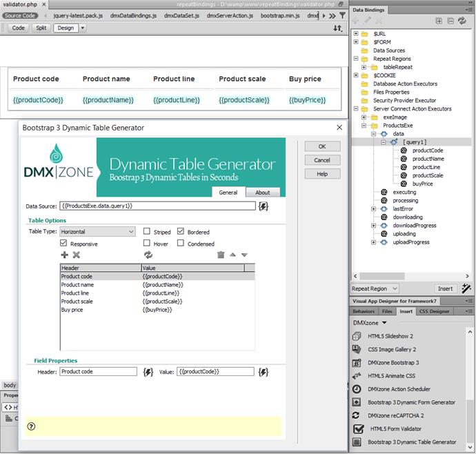
Task: Expand the lastError node
Action: click(373, 209)
